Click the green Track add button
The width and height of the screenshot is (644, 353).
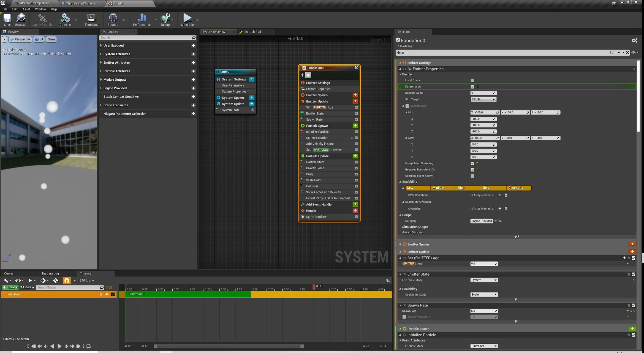pyautogui.click(x=10, y=287)
